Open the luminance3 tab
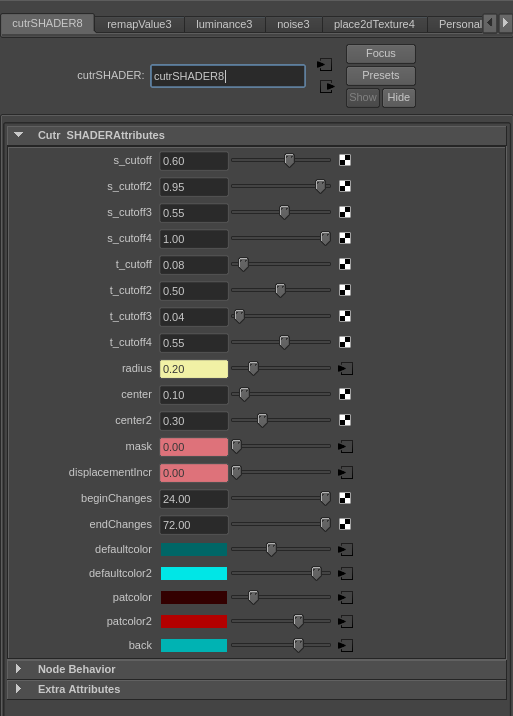513x716 pixels. tap(224, 24)
